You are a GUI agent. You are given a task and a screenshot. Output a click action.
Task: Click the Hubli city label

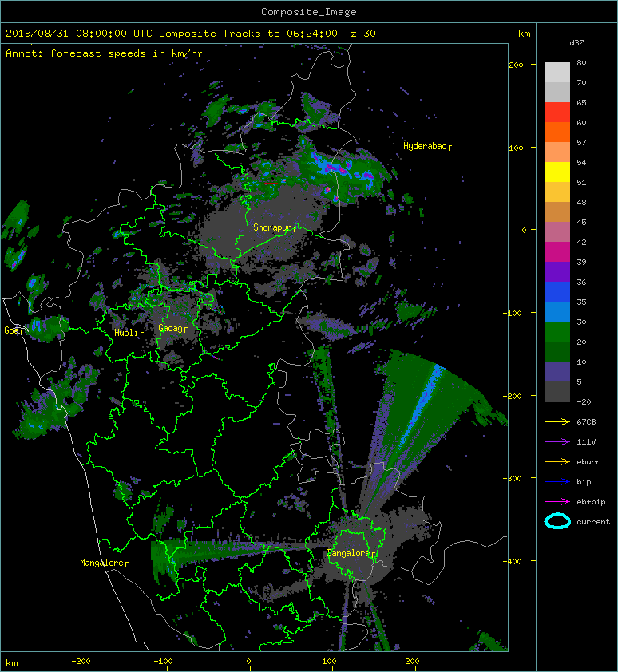129,333
